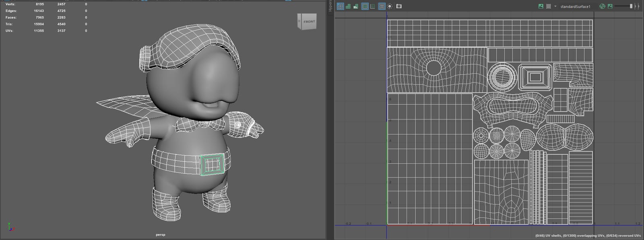Viewport: 644px width, 240px height.
Task: Click the 7965 faces count
Action: tap(40, 17)
